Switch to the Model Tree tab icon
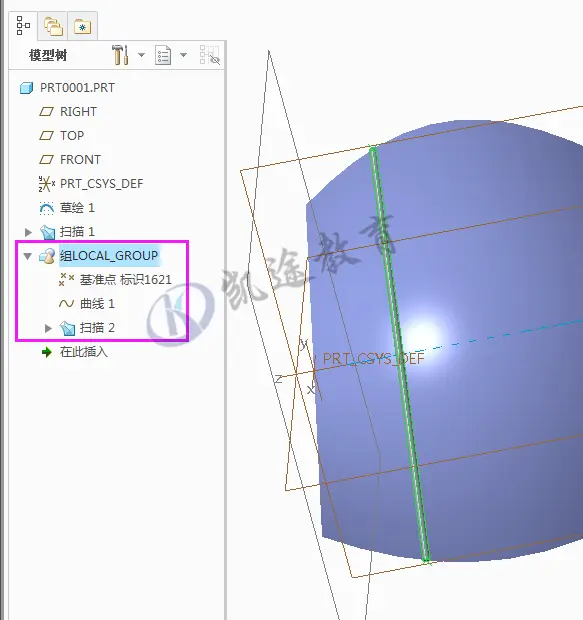This screenshot has height=620, width=583. tap(23, 26)
